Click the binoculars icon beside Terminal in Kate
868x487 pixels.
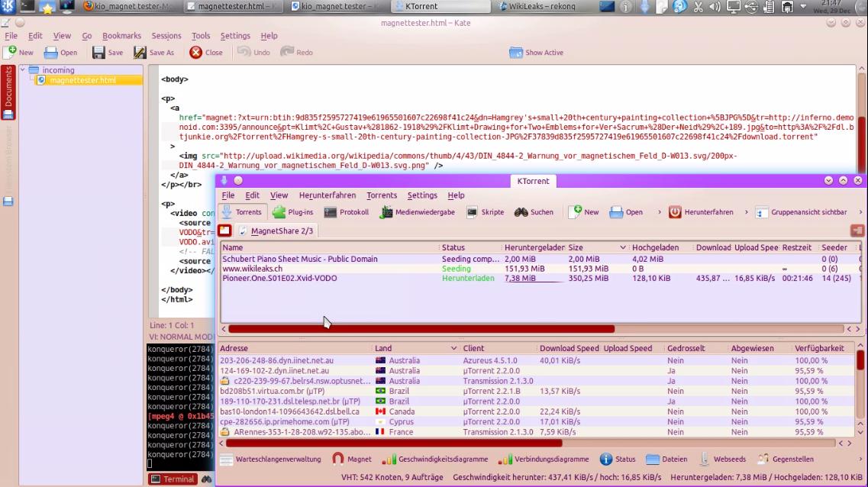click(206, 479)
